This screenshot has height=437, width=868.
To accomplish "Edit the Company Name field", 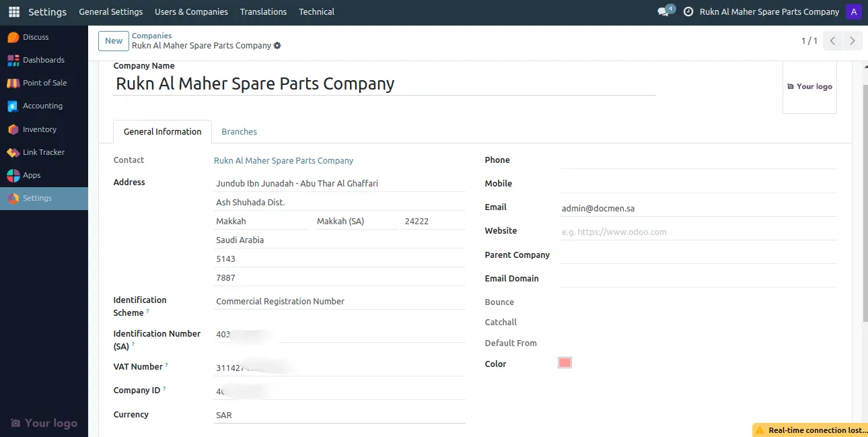I will 384,83.
